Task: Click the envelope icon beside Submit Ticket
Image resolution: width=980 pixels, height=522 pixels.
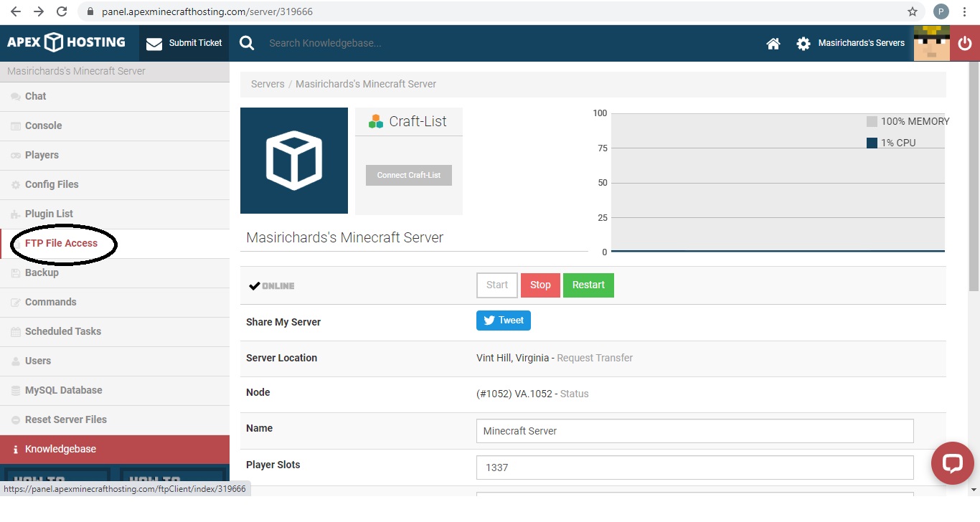Action: (x=154, y=44)
